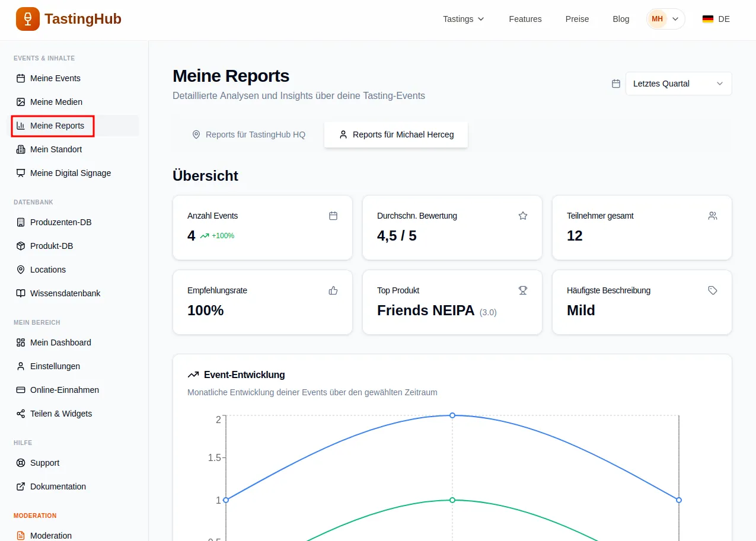Click the green peak data point on chart

(452, 500)
